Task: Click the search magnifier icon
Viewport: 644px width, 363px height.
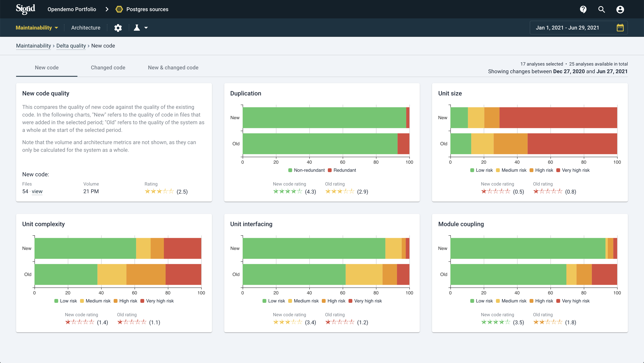Action: 601,10
